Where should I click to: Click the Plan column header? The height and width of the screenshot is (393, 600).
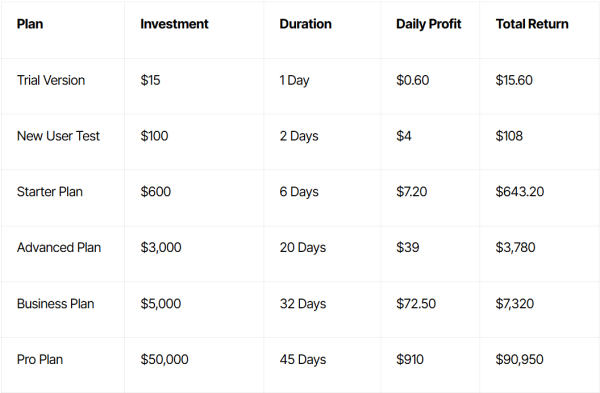click(x=30, y=24)
